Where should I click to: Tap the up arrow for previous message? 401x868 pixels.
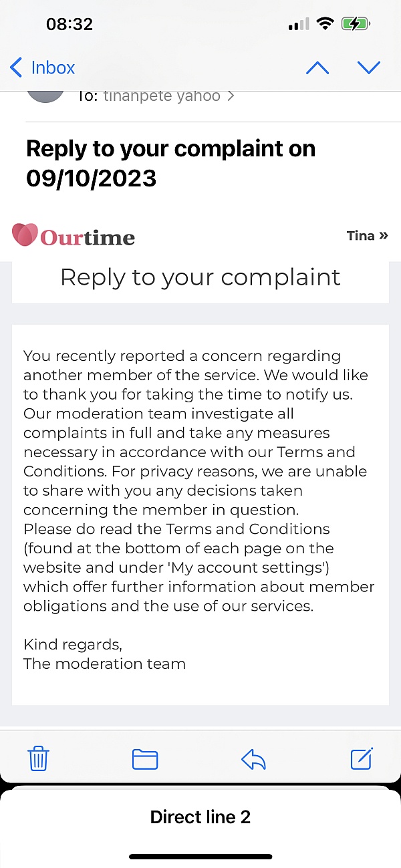coord(317,67)
